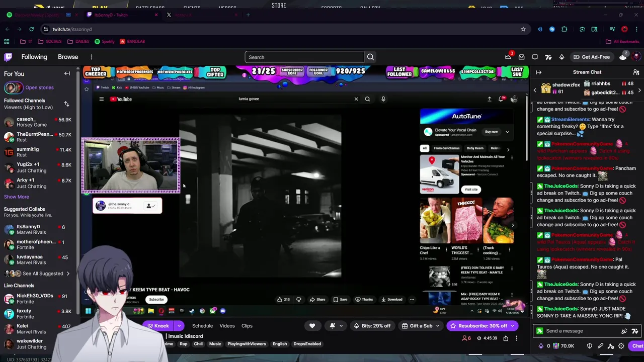644x362 pixels.
Task: Open the Bits: 29% off dropdown
Action: 372,326
